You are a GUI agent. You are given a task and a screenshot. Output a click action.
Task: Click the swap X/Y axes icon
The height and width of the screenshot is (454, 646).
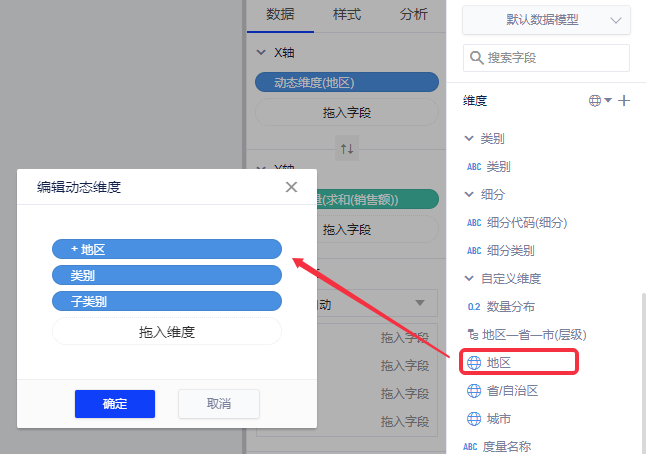click(347, 148)
